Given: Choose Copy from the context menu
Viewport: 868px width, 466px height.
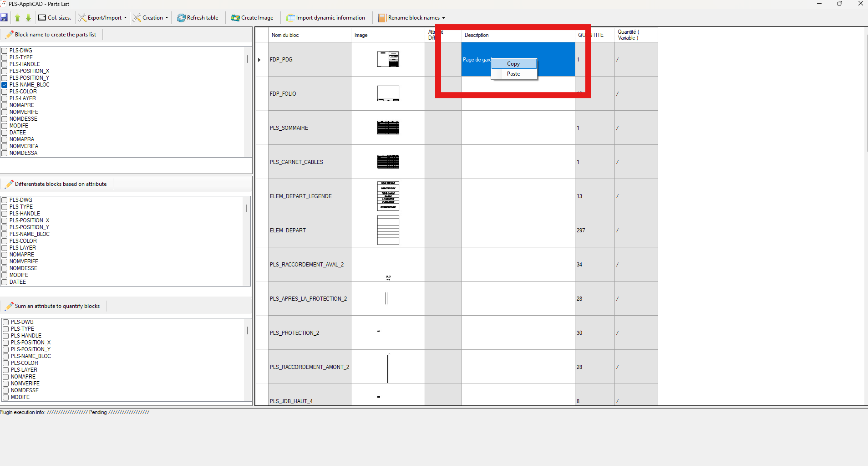Looking at the screenshot, I should 513,64.
